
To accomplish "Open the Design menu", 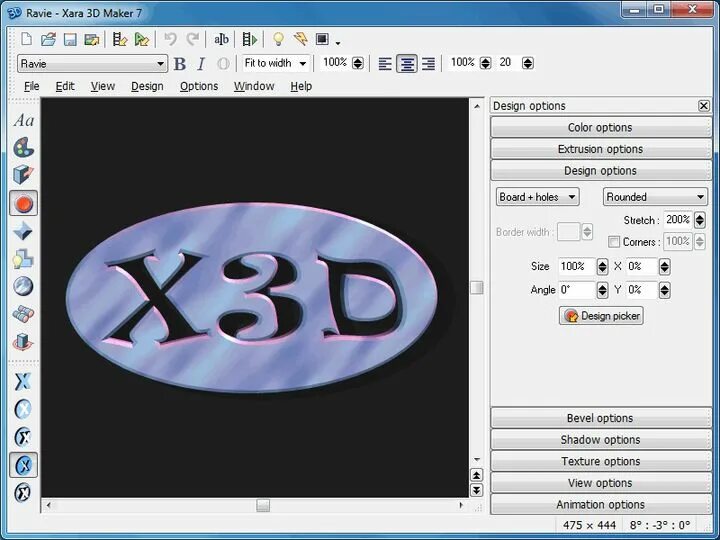I will point(147,86).
